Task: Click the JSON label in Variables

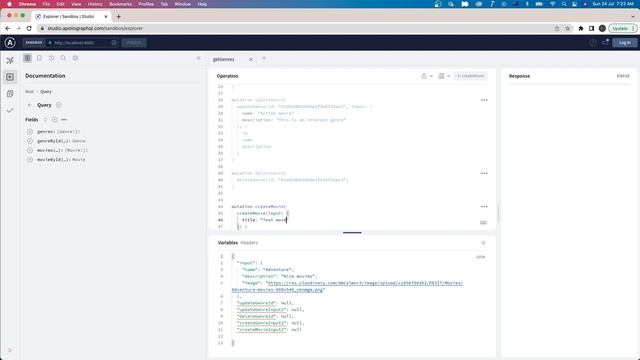Action: point(480,257)
